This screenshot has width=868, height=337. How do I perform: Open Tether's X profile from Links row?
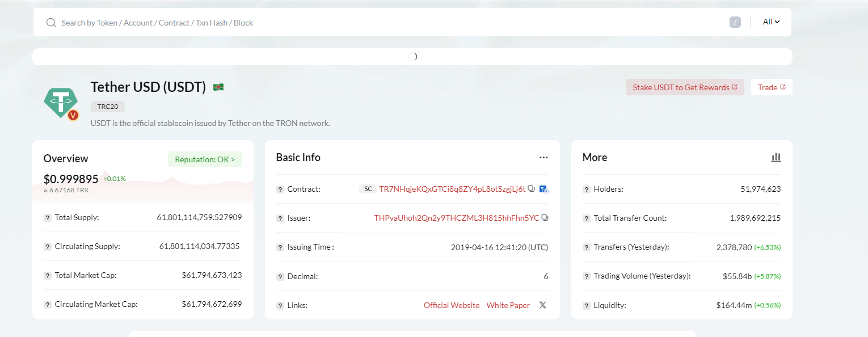point(542,305)
